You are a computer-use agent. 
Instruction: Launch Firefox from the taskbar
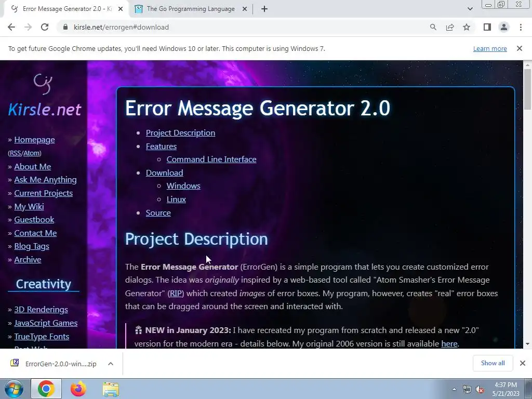click(78, 389)
